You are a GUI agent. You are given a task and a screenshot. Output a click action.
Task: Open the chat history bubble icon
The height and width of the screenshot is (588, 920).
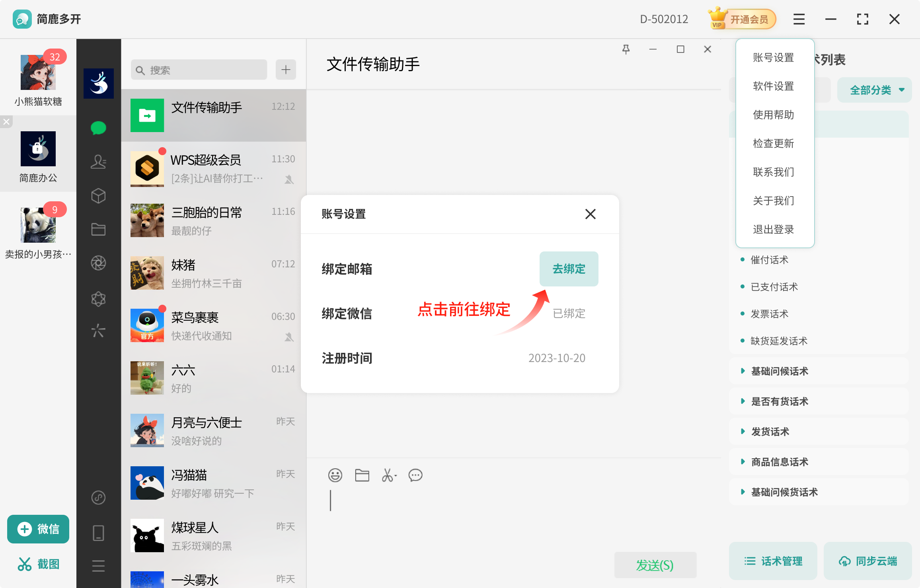point(415,475)
